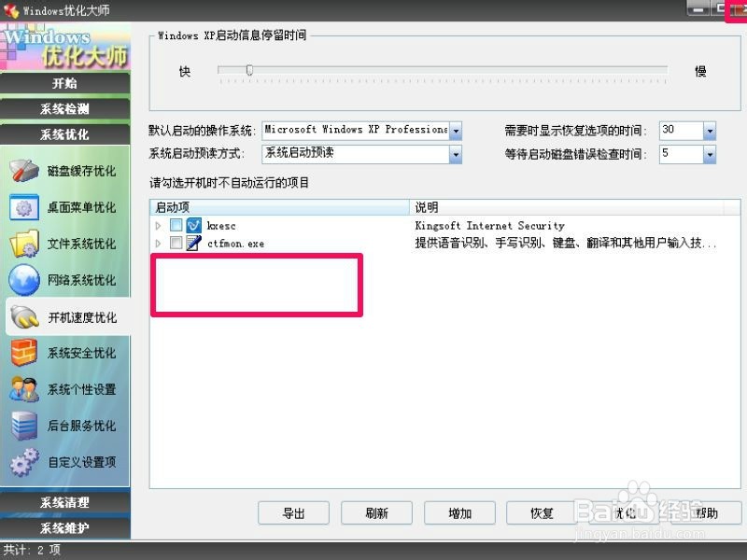Screen dimensions: 747x560
Task: Click the Kingsoft Internet Security description
Action: 489,226
